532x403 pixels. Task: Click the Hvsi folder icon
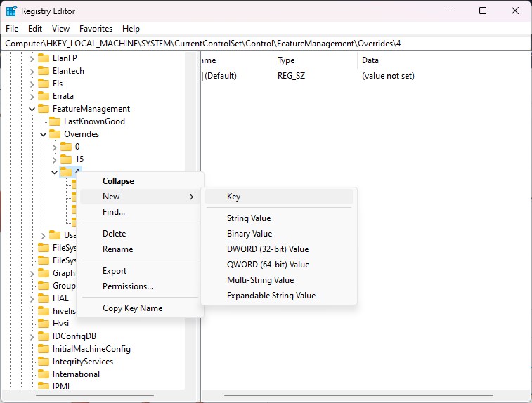44,324
